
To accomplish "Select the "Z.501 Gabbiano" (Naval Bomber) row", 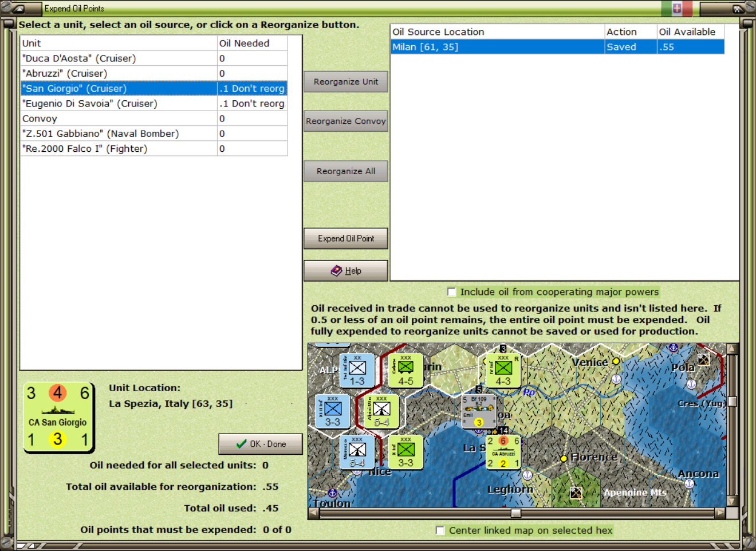I will pyautogui.click(x=154, y=133).
